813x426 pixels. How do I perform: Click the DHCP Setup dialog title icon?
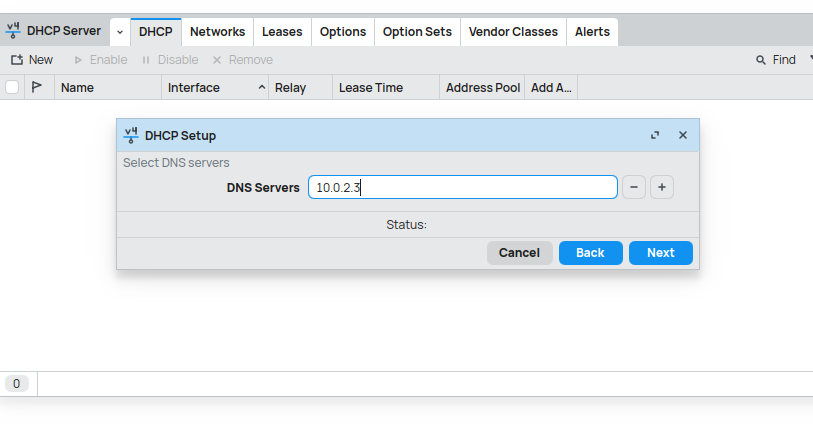(130, 135)
